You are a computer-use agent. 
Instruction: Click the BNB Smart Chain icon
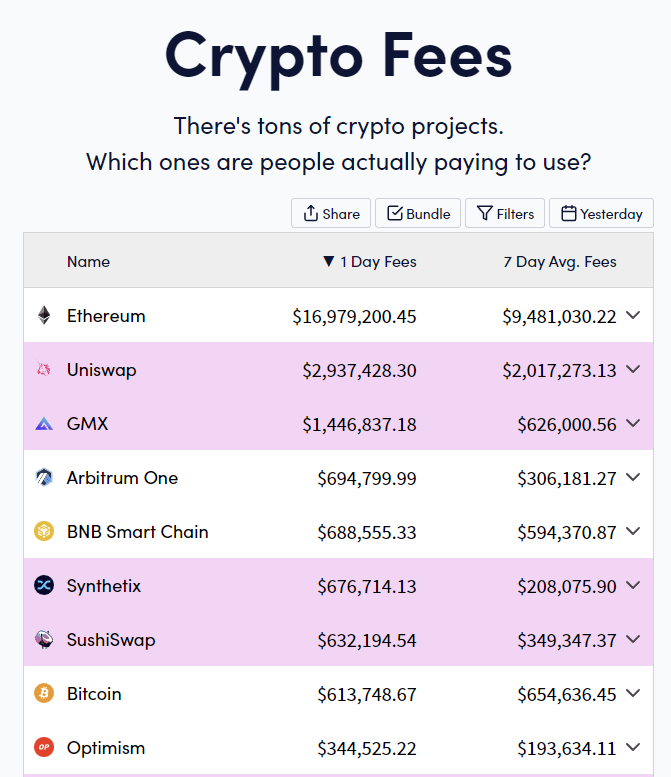tap(43, 532)
